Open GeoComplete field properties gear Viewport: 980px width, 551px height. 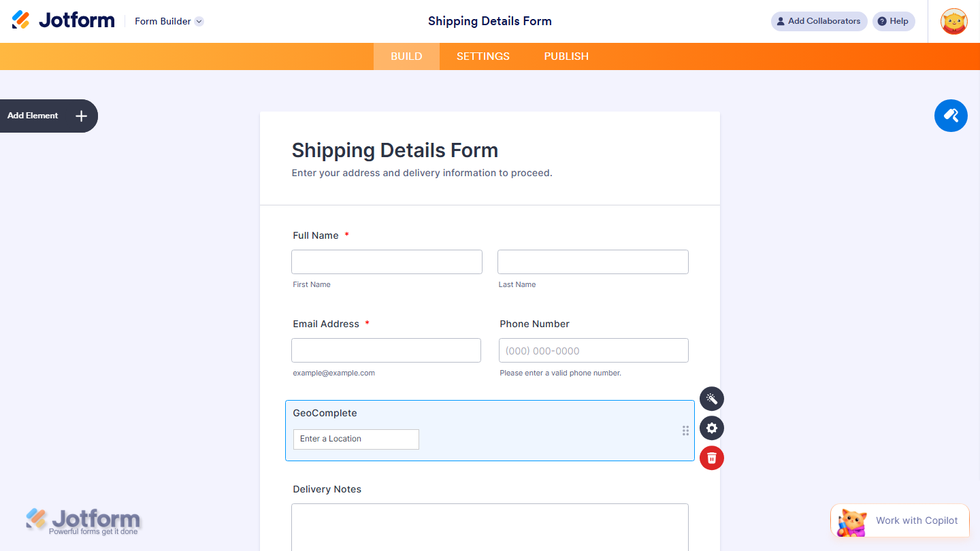(x=711, y=428)
